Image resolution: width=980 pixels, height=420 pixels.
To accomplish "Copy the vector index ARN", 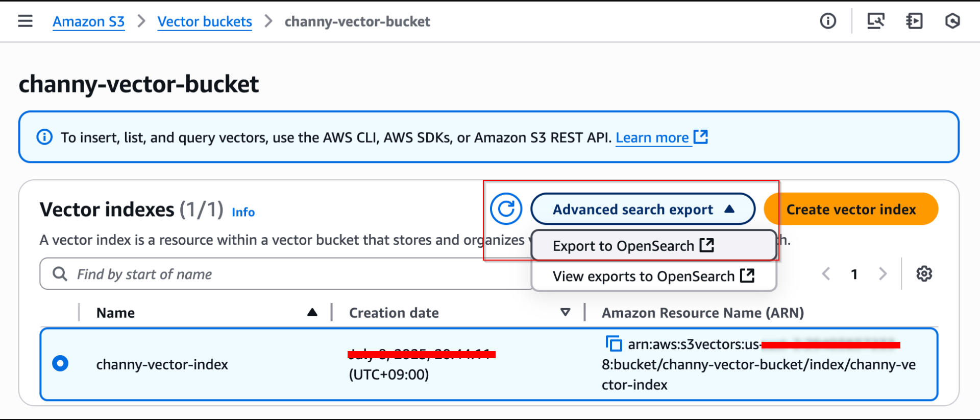I will [x=613, y=344].
